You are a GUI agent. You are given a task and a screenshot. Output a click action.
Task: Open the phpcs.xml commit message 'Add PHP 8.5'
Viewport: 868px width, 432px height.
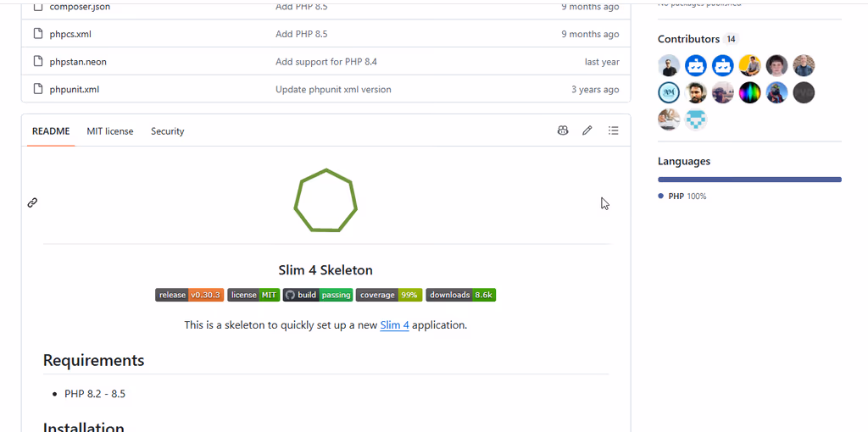(x=301, y=34)
